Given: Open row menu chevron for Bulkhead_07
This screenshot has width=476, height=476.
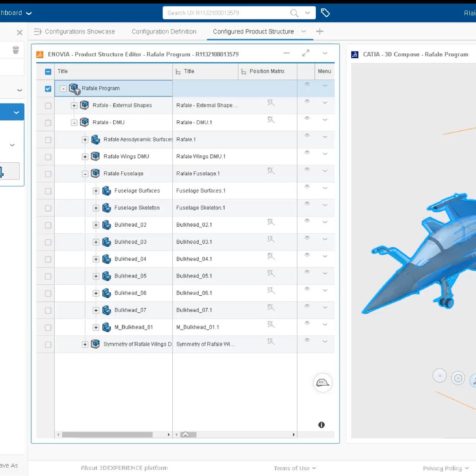Looking at the screenshot, I should (325, 307).
